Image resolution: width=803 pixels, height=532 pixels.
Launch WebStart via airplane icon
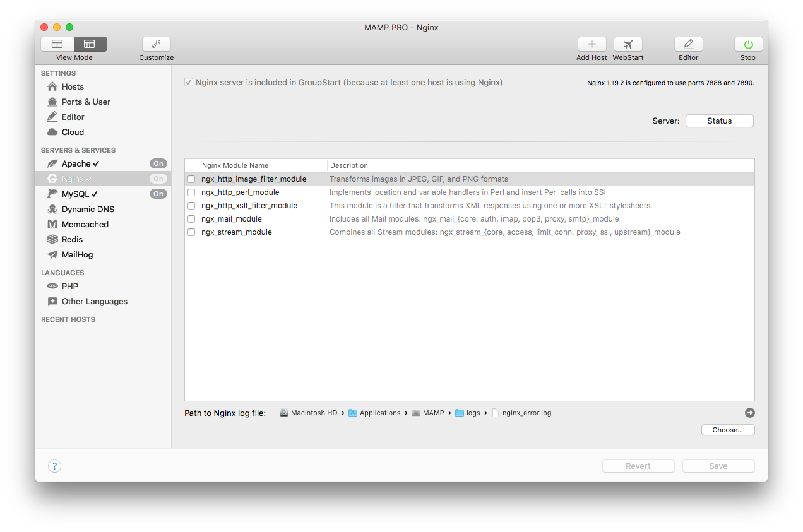point(628,44)
